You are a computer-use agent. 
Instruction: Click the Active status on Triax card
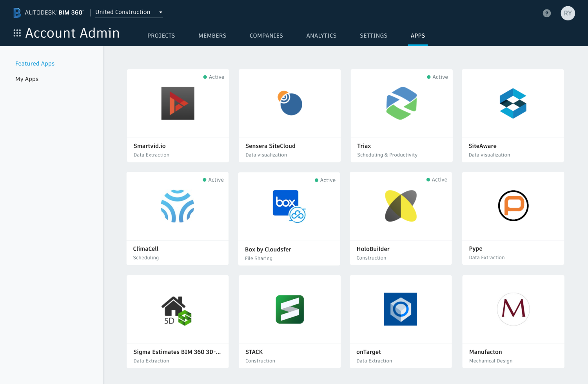pos(437,77)
